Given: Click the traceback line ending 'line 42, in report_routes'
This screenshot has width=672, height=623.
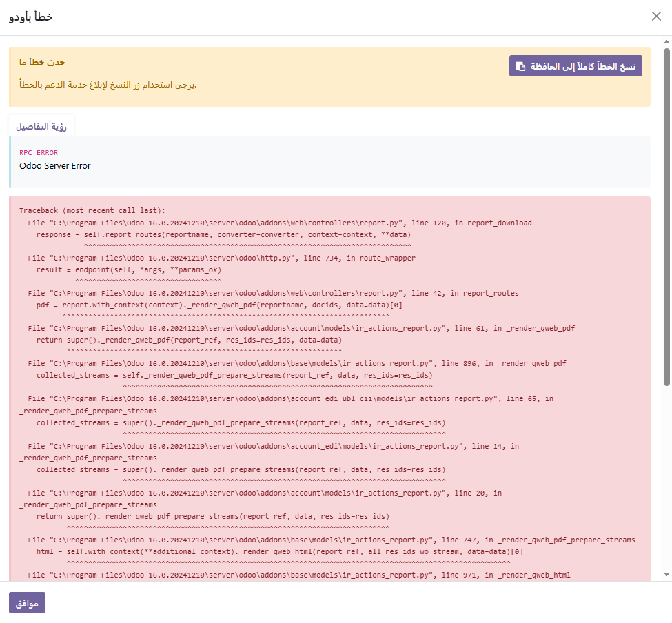Looking at the screenshot, I should pyautogui.click(x=274, y=293).
